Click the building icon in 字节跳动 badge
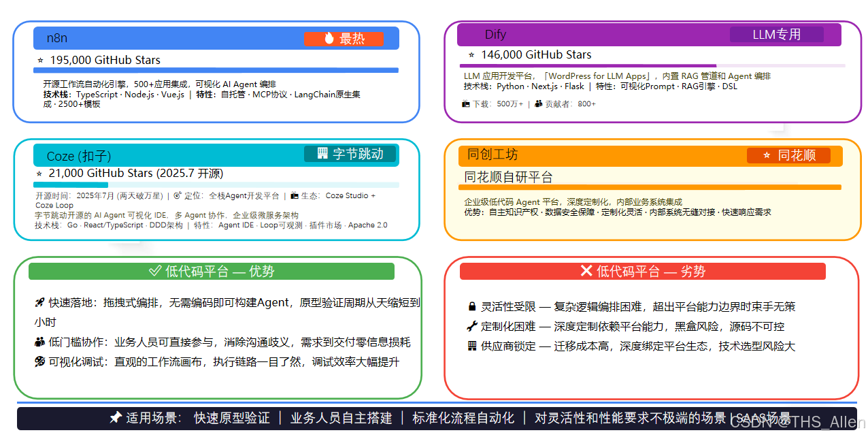Viewport: 868px width, 437px height. coord(322,154)
